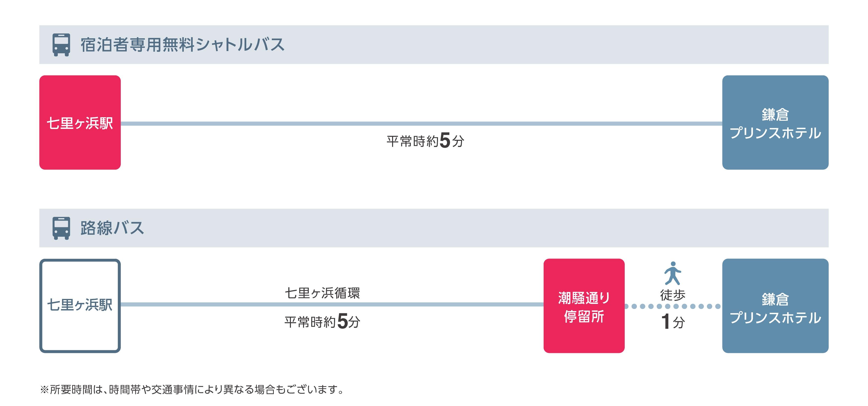Click 平常時約5分 label below 七里ヶ浜循環
Image resolution: width=868 pixels, height=406 pixels.
click(x=322, y=321)
